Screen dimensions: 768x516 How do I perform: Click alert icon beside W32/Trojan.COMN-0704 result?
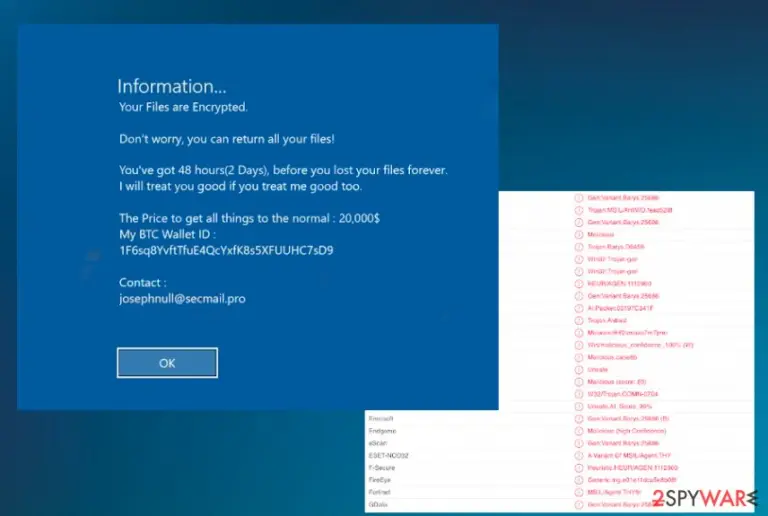pyautogui.click(x=578, y=394)
